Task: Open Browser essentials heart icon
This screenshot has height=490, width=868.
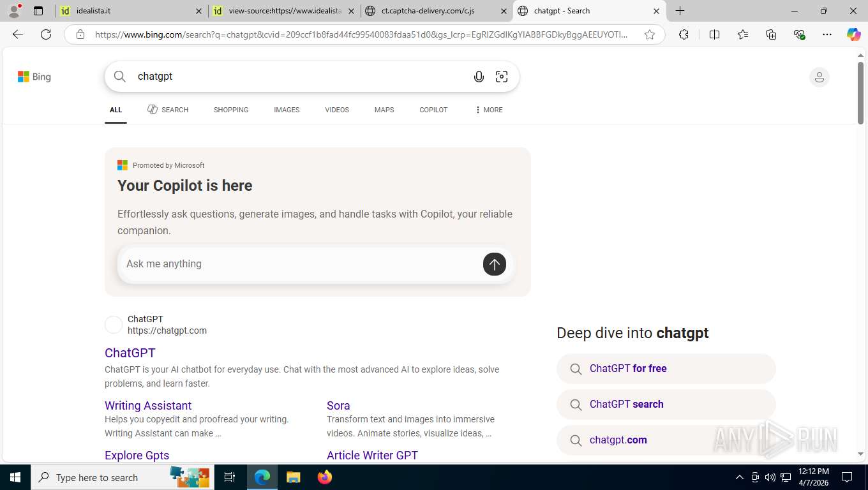Action: [799, 34]
